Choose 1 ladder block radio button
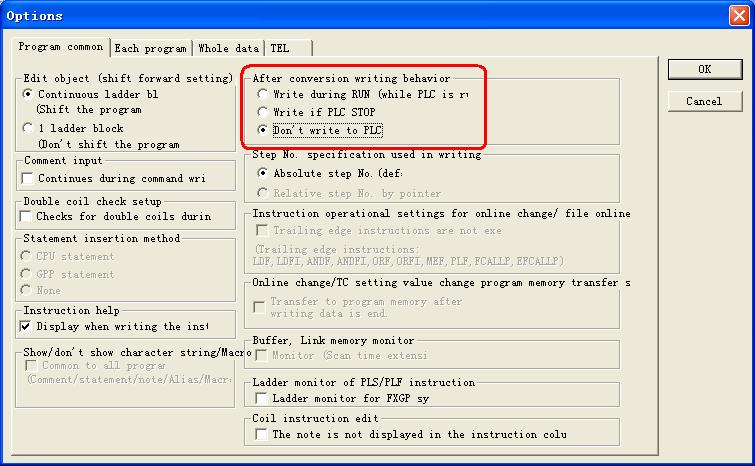 [28, 129]
